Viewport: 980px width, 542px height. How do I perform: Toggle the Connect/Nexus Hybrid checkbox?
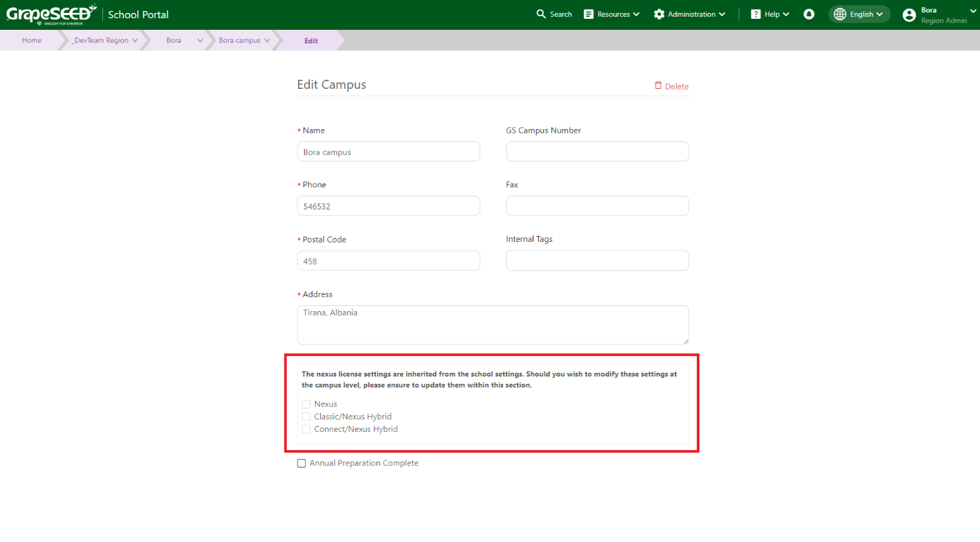click(306, 429)
